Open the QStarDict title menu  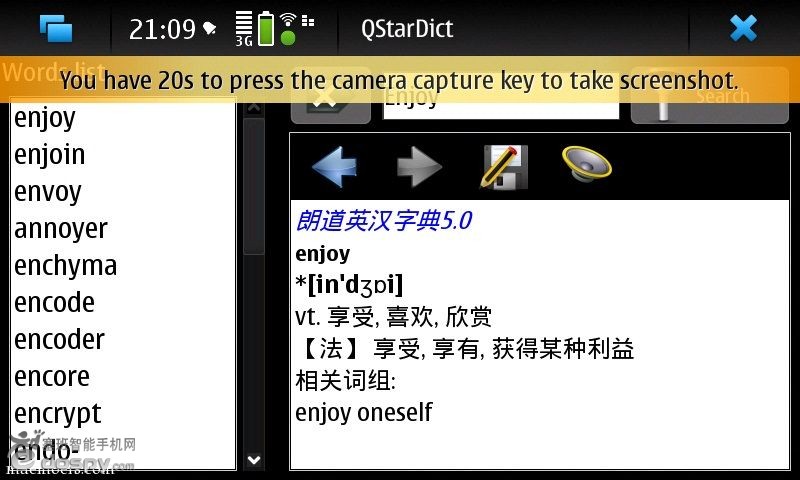click(x=407, y=29)
